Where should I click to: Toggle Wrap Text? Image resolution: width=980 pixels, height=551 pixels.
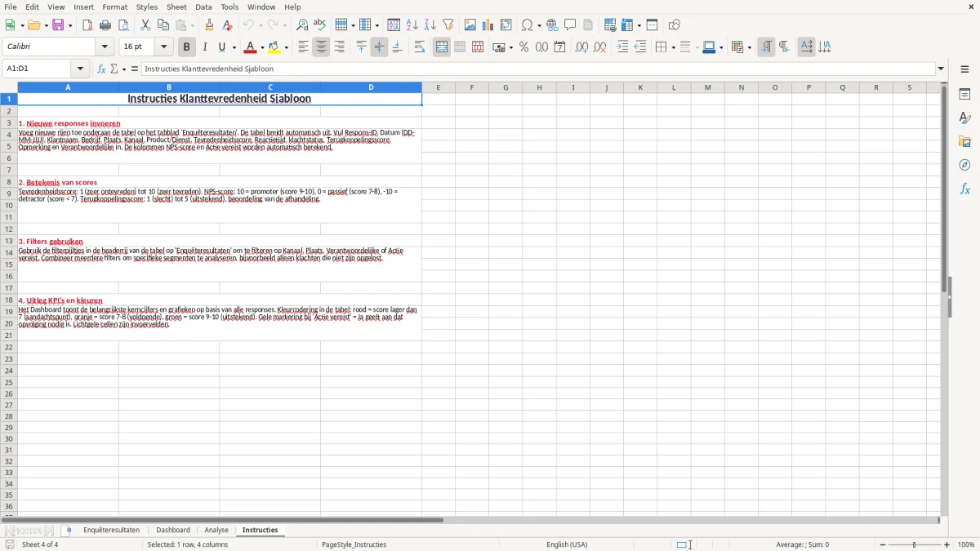[x=420, y=47]
